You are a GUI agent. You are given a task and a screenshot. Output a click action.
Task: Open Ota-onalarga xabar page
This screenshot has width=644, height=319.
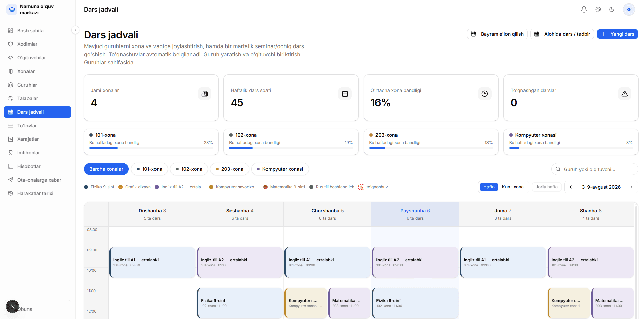click(x=37, y=180)
